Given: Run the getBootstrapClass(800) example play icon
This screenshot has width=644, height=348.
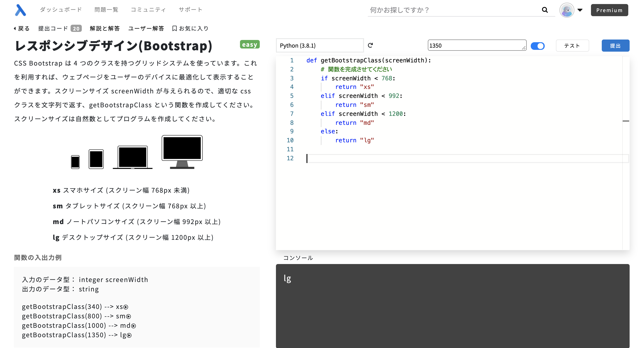Looking at the screenshot, I should click(x=129, y=317).
